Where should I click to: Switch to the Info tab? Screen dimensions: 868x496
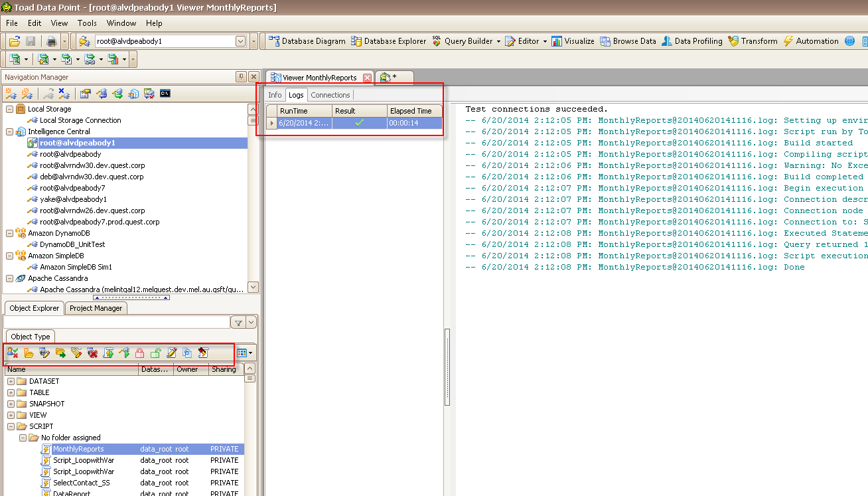pos(275,95)
